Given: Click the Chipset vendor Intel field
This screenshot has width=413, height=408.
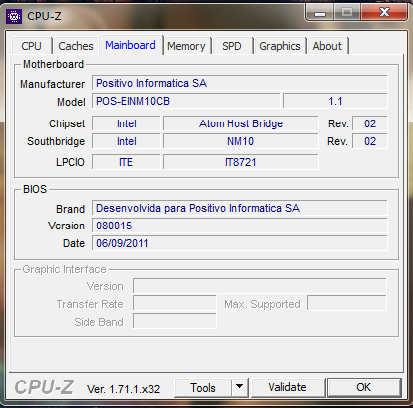Looking at the screenshot, I should pos(126,123).
